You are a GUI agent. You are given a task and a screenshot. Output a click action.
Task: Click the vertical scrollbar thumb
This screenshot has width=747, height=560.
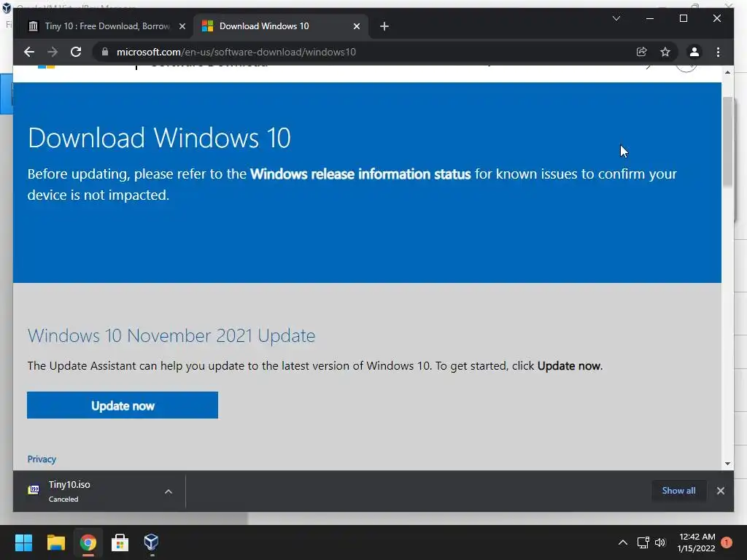727,141
